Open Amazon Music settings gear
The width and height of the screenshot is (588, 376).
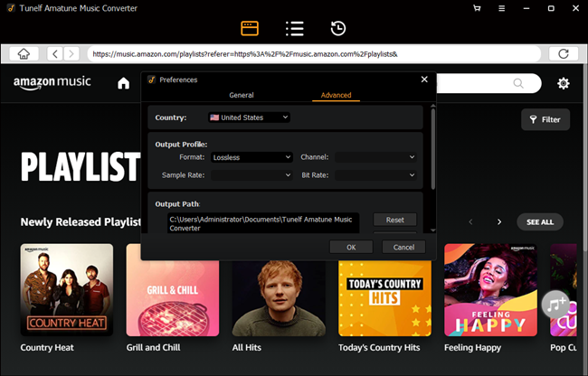pos(564,83)
